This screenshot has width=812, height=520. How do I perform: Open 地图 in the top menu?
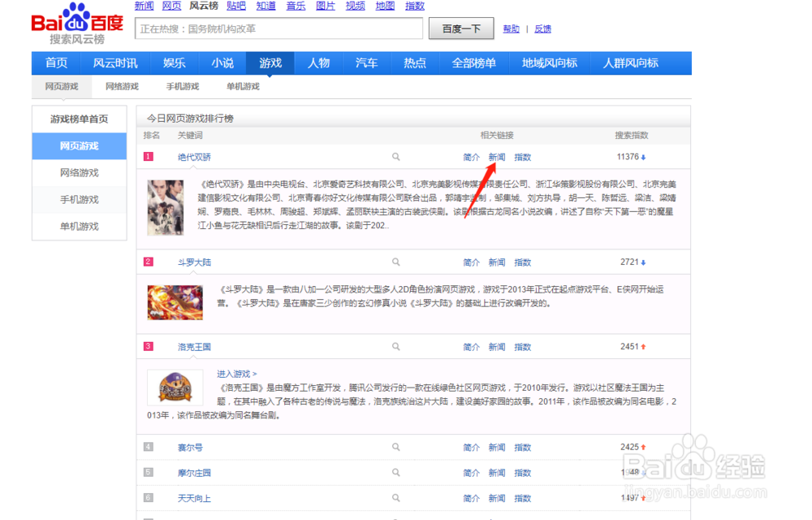click(385, 6)
